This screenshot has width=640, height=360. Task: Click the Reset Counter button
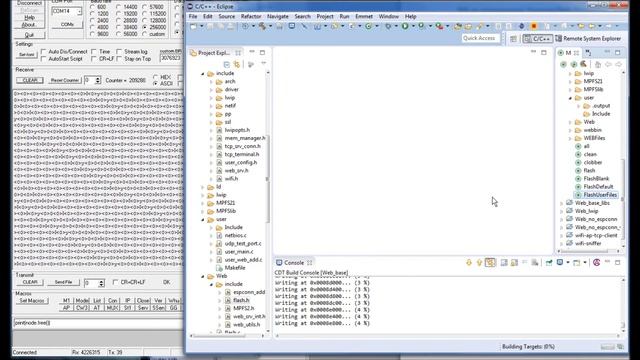click(x=64, y=80)
